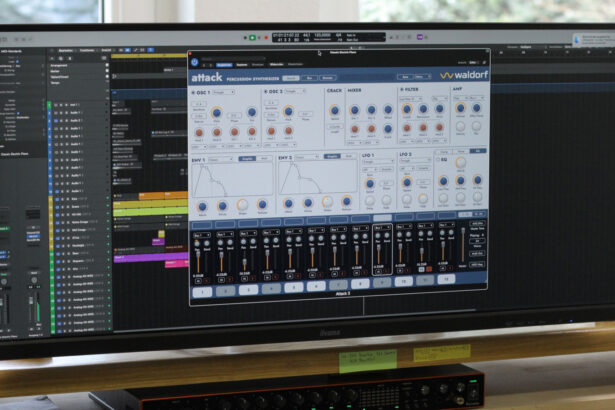This screenshot has height=410, width=615.
Task: Click the Filter Drive knob
Action: (439, 108)
